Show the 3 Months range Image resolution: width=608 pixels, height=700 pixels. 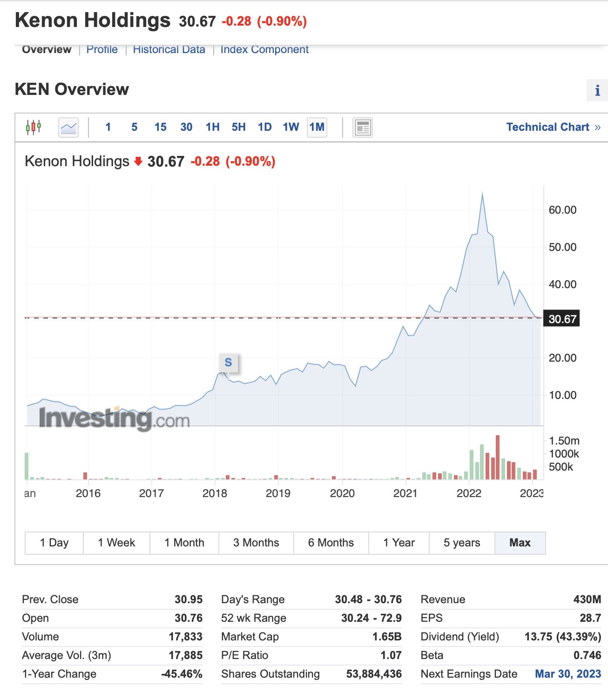coord(256,543)
